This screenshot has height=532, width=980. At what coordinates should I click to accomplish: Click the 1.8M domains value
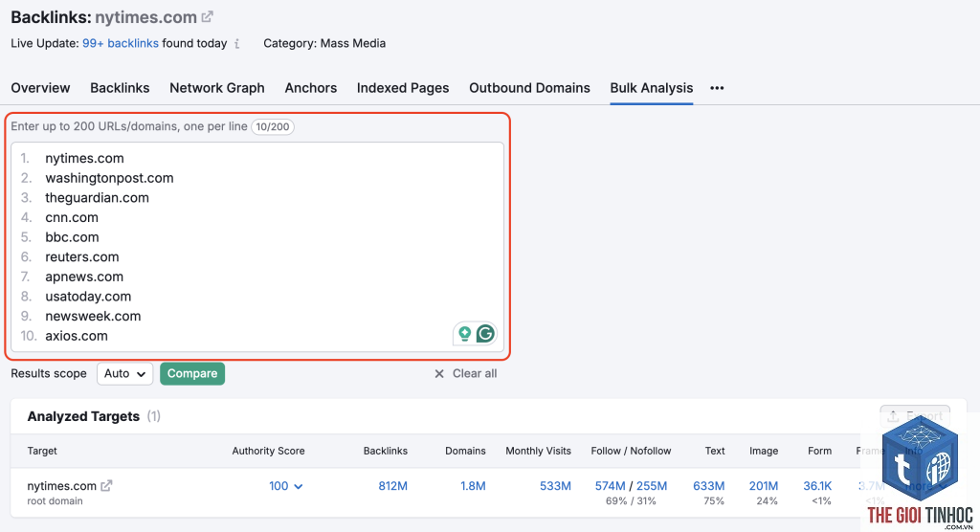click(473, 486)
